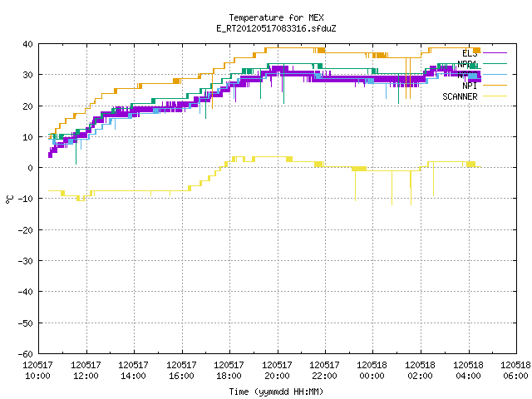Click the °C y-axis unit label
The width and height of the screenshot is (532, 399).
pos(9,199)
